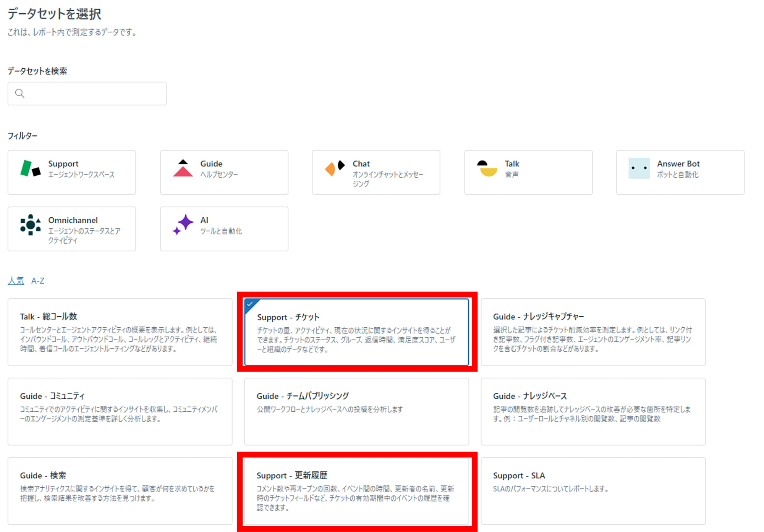Sort datasets by A-Z

pyautogui.click(x=38, y=281)
